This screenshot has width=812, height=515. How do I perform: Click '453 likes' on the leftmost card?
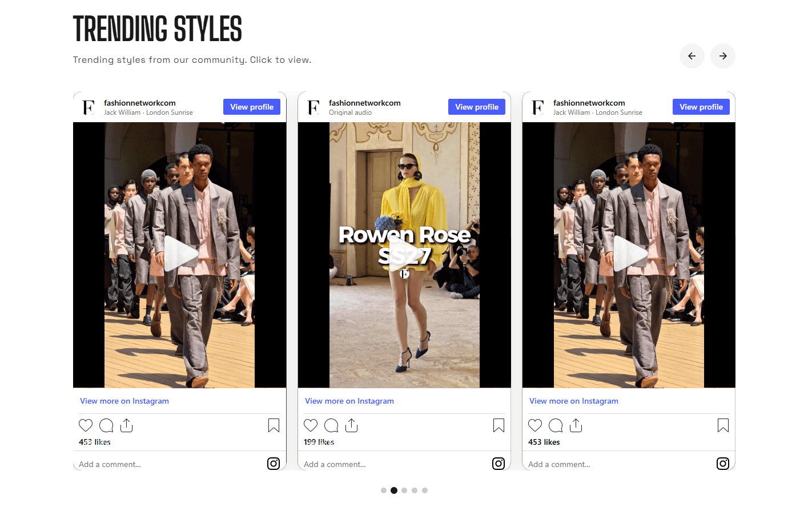click(x=95, y=442)
